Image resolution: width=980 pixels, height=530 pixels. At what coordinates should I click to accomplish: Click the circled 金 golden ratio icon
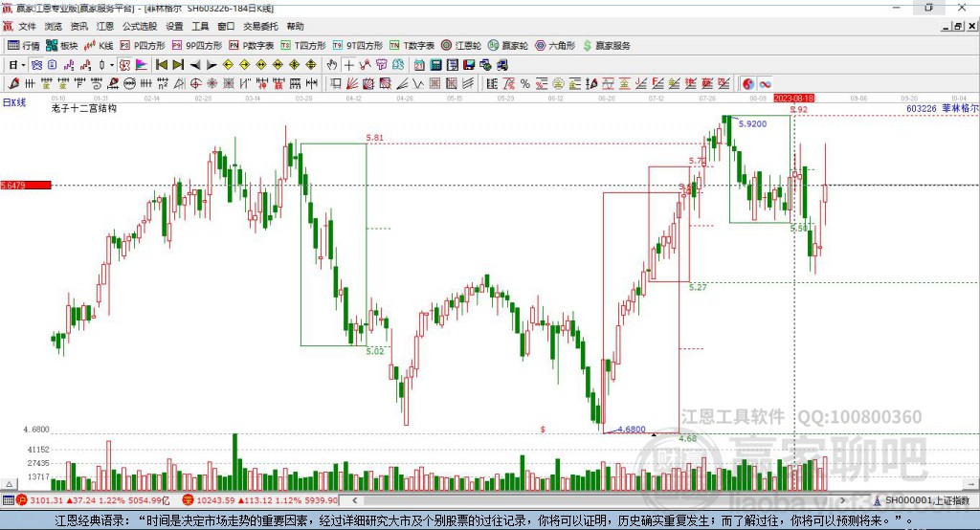click(558, 84)
